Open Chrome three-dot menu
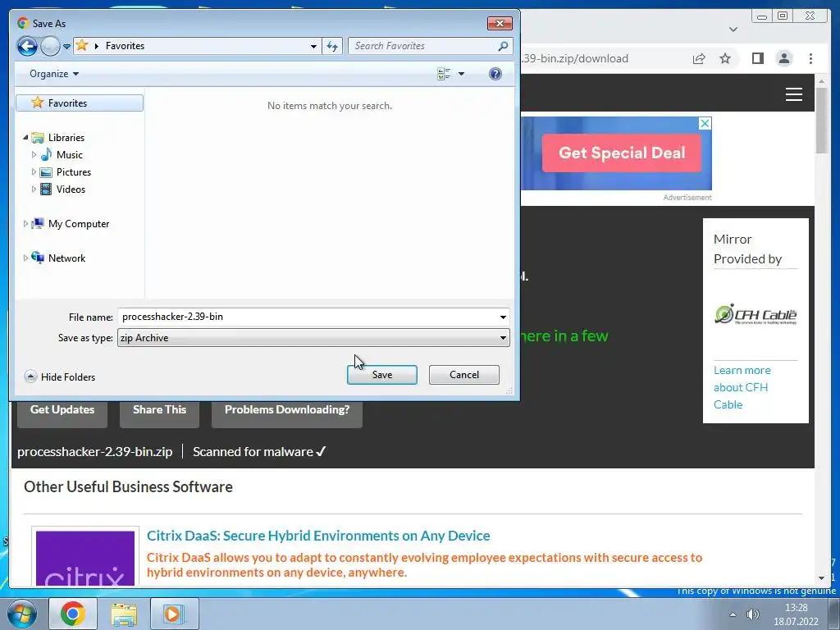840x630 pixels. click(x=811, y=58)
